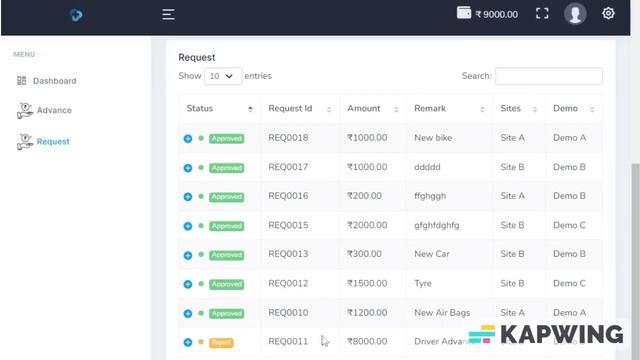The height and width of the screenshot is (360, 640).
Task: Toggle the hamburger sidebar menu
Action: coord(168,14)
